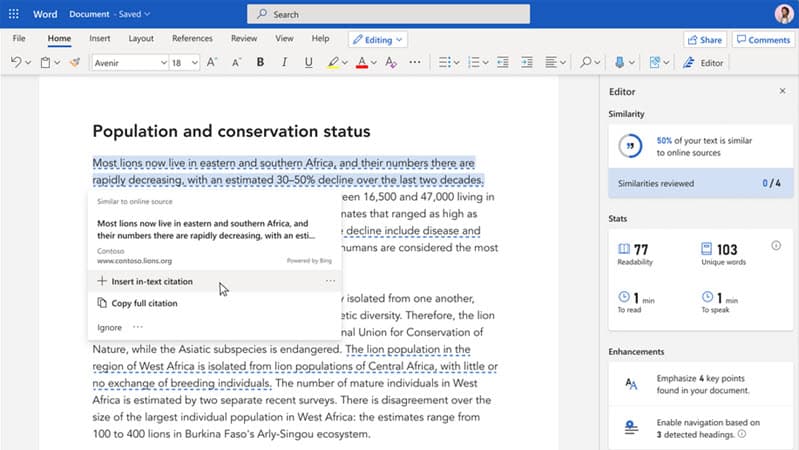Viewport: 799px width, 450px height.
Task: Open the Comments pane
Action: 763,39
